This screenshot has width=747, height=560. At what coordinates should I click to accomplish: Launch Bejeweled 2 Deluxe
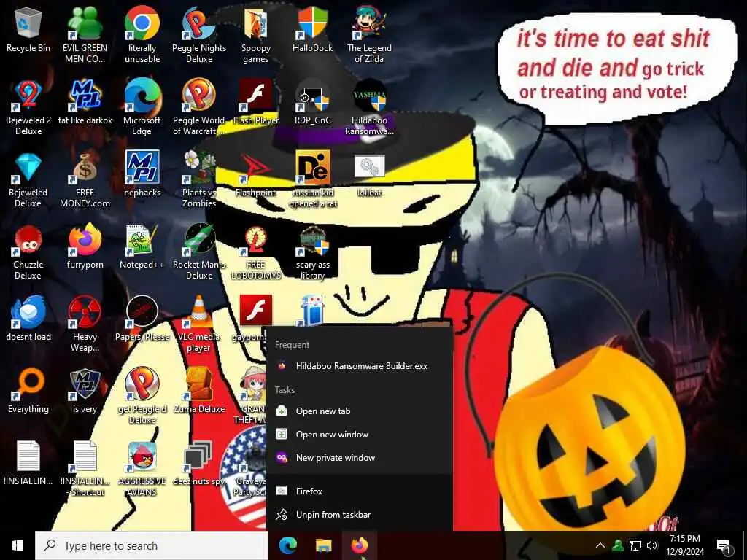[28, 106]
